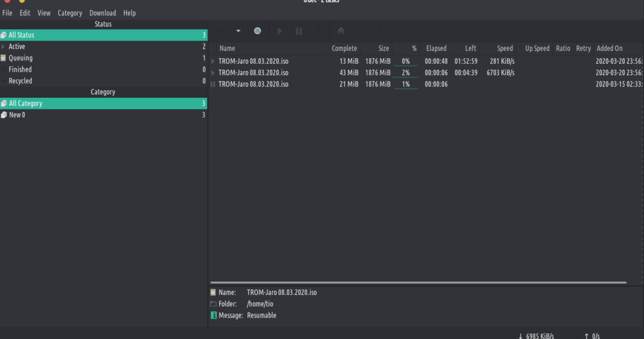
Task: Sort the list by Speed column header
Action: point(504,49)
